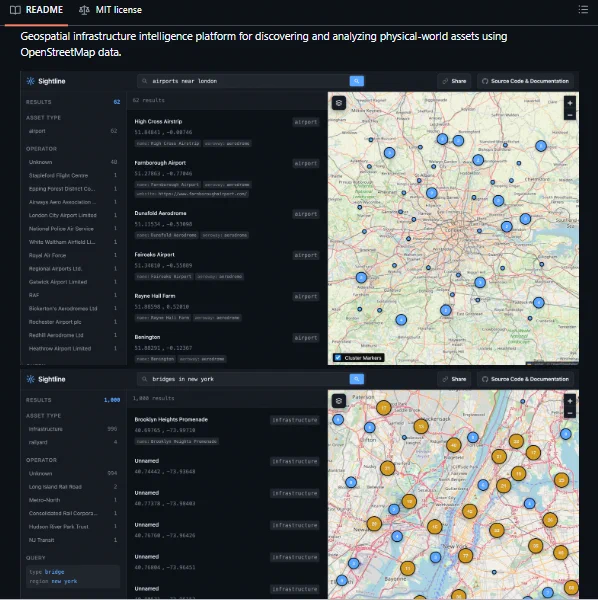Click Farnborough Airport website tag
This screenshot has width=598, height=600.
192,194
